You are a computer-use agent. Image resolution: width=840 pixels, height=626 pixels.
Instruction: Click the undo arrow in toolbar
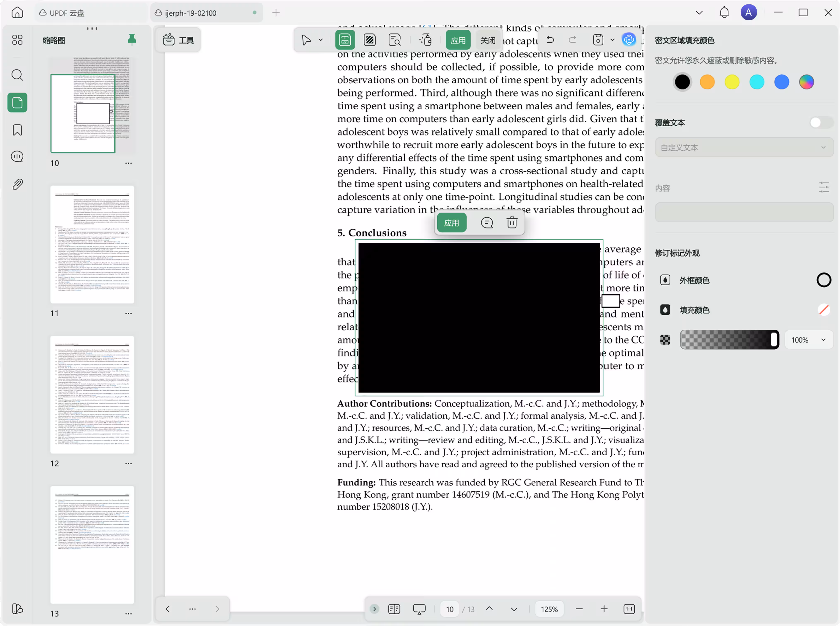tap(550, 39)
